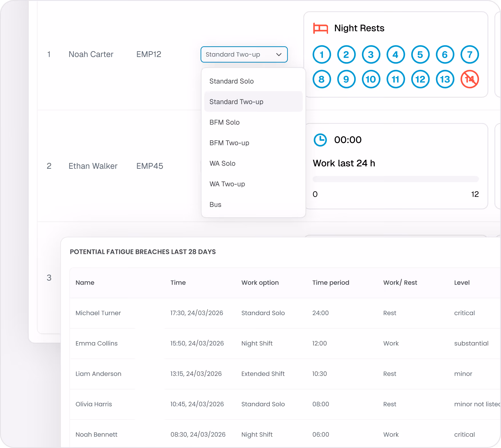
Task: Click time 15:50, 24/03/2026
Action: click(x=197, y=343)
